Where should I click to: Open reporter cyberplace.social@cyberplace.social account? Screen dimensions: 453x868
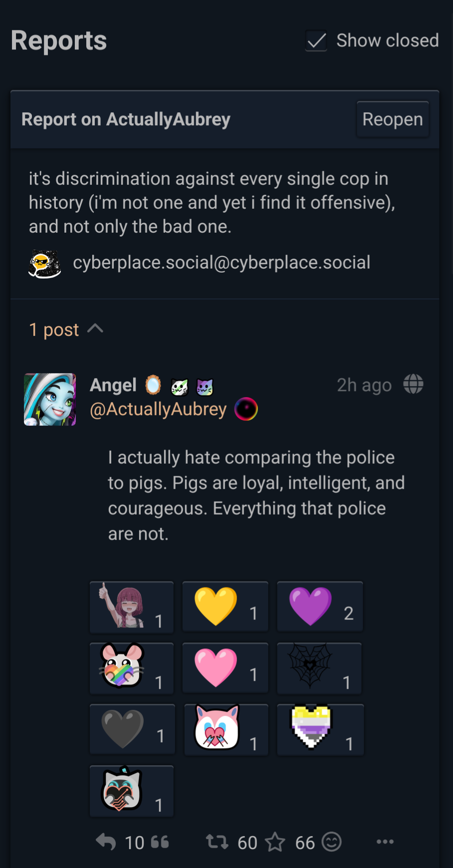coord(222,263)
